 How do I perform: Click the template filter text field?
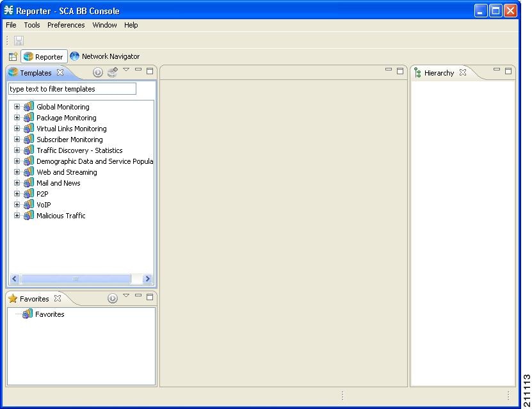pyautogui.click(x=72, y=88)
